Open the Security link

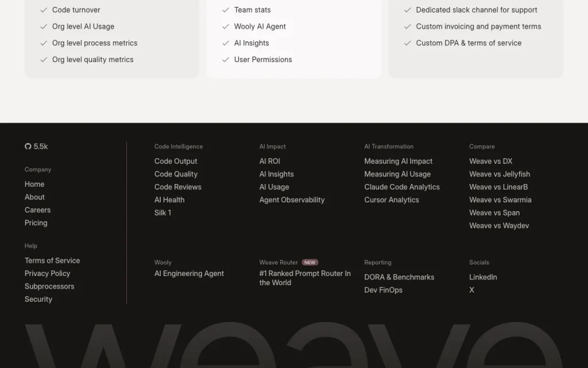coord(38,299)
